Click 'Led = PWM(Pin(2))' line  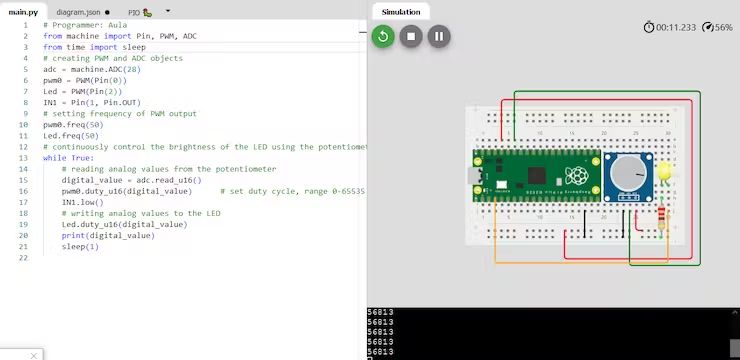[83, 92]
